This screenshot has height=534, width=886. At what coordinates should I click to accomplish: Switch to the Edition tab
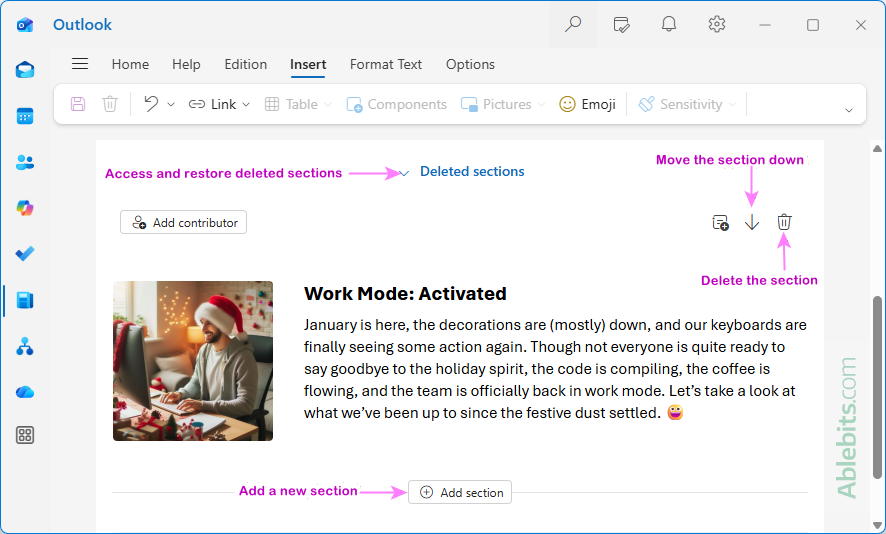pyautogui.click(x=245, y=64)
